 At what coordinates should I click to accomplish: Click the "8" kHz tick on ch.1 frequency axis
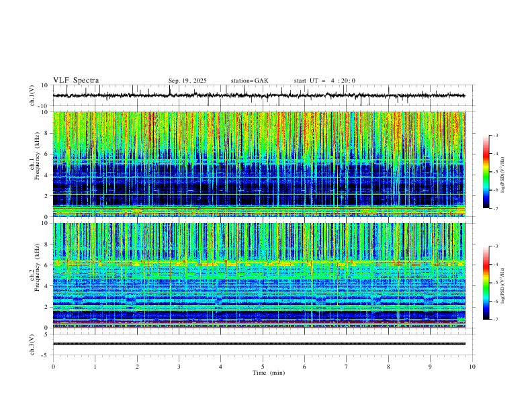46,133
